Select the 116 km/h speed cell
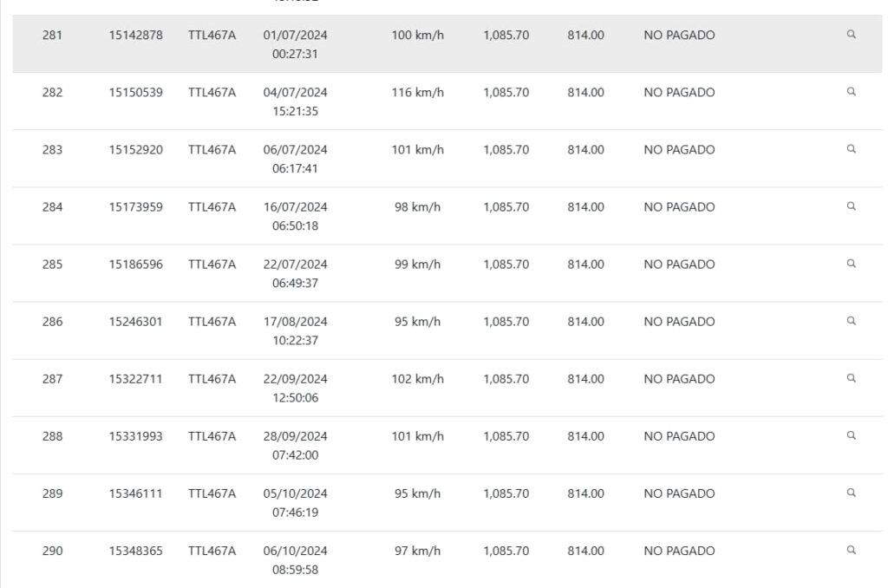 [x=417, y=93]
